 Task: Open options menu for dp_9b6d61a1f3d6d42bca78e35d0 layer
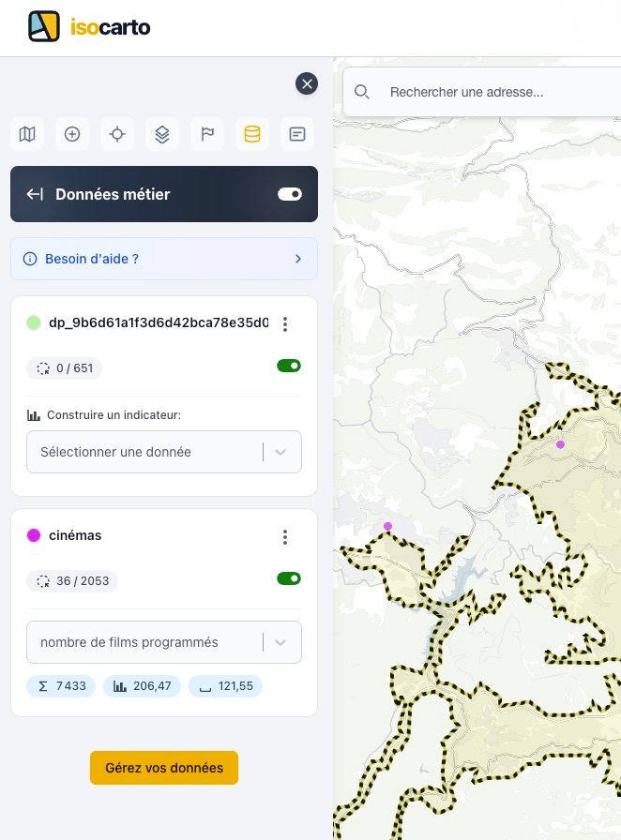pos(285,324)
